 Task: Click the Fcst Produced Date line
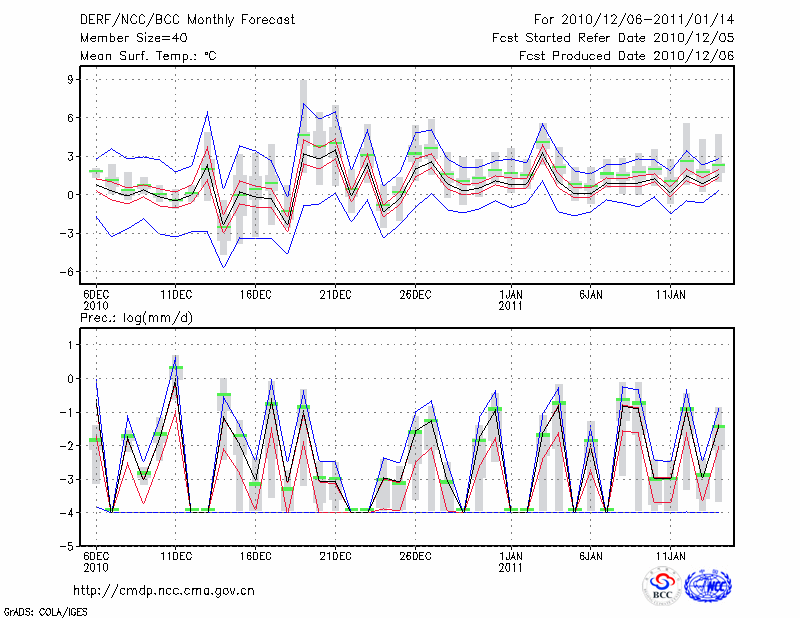pos(626,56)
